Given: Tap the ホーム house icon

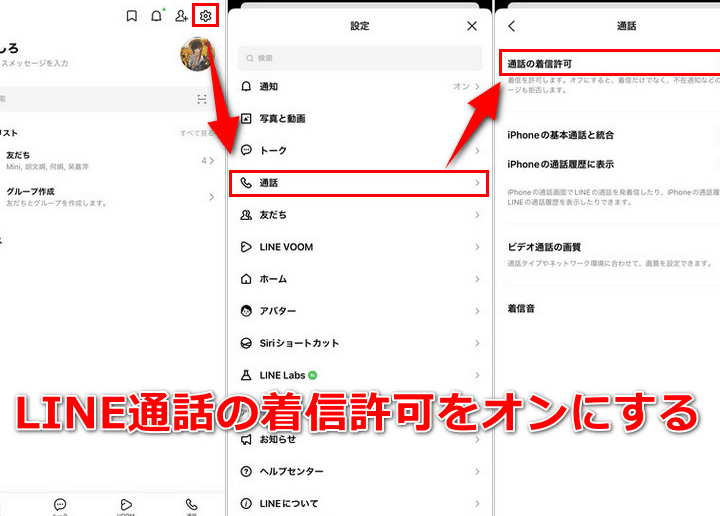Looking at the screenshot, I should [246, 279].
